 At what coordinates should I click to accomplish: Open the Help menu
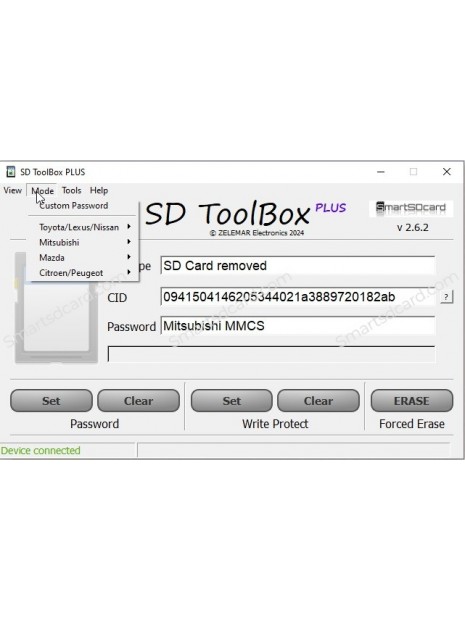pos(99,191)
